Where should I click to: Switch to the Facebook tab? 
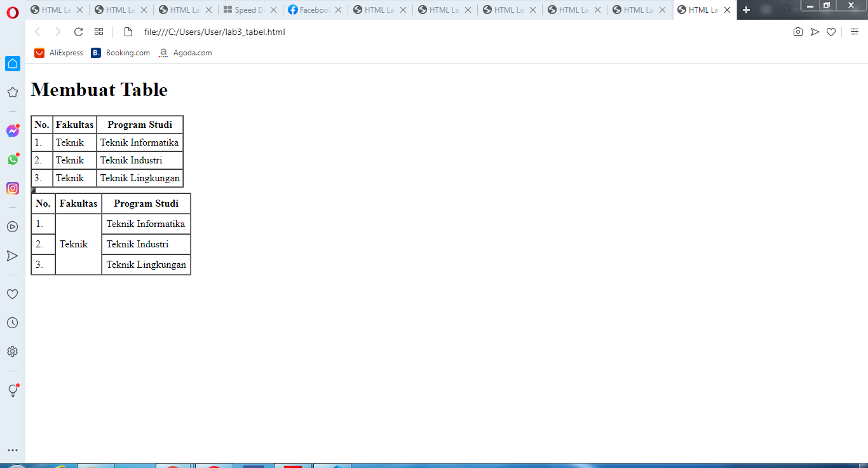313,10
